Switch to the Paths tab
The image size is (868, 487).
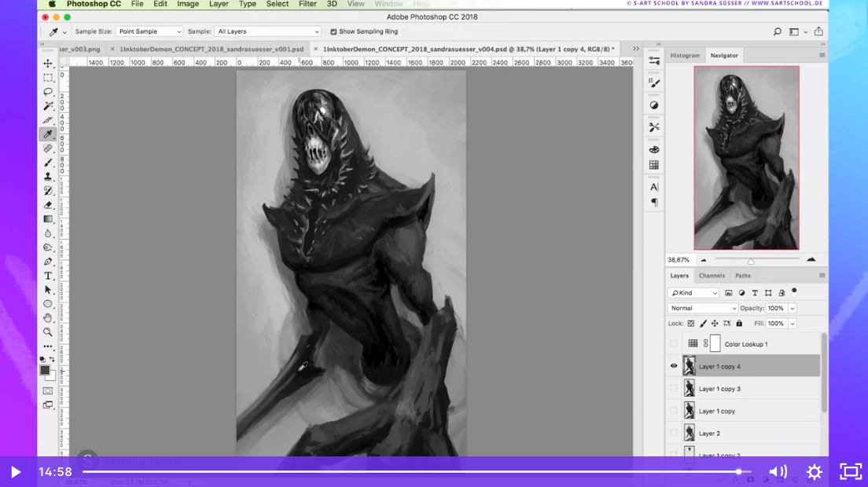743,275
